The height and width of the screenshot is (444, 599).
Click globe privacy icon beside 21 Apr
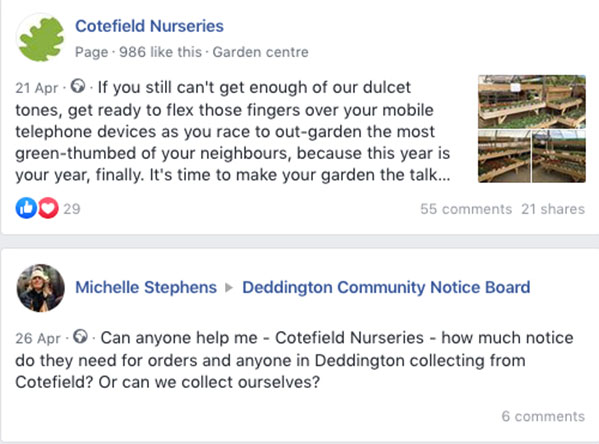(x=78, y=86)
